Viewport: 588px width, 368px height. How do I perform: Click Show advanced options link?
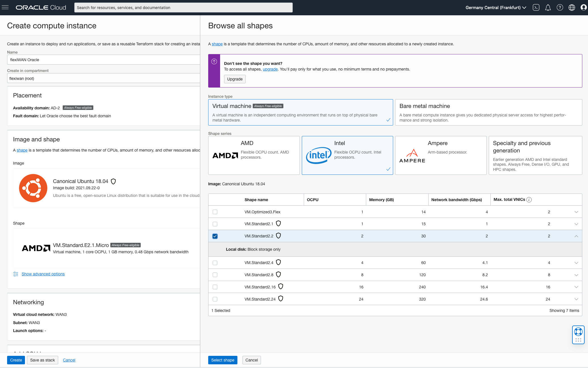pyautogui.click(x=43, y=274)
